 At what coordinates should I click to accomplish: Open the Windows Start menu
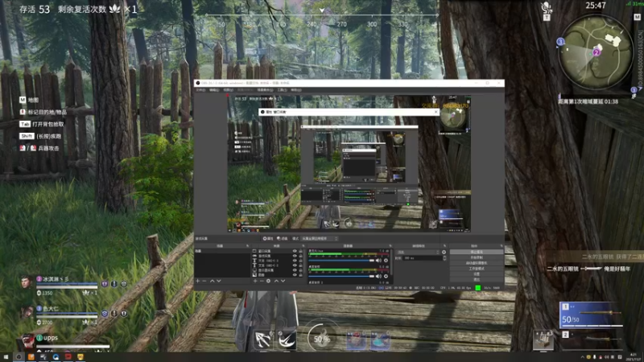(x=6, y=356)
